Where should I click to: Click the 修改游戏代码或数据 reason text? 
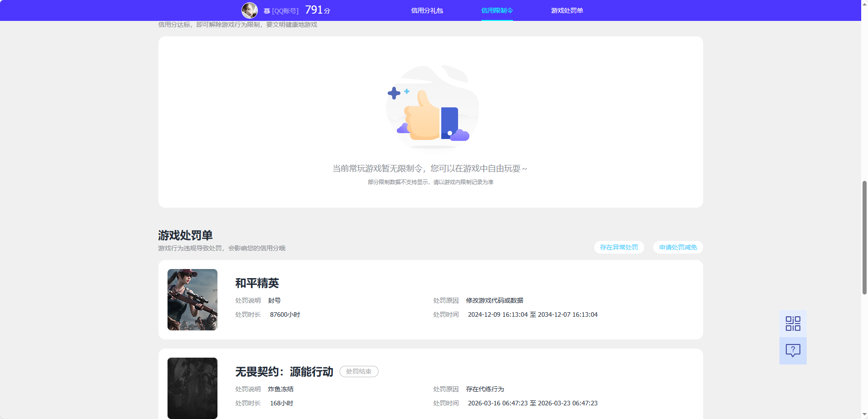pyautogui.click(x=494, y=300)
